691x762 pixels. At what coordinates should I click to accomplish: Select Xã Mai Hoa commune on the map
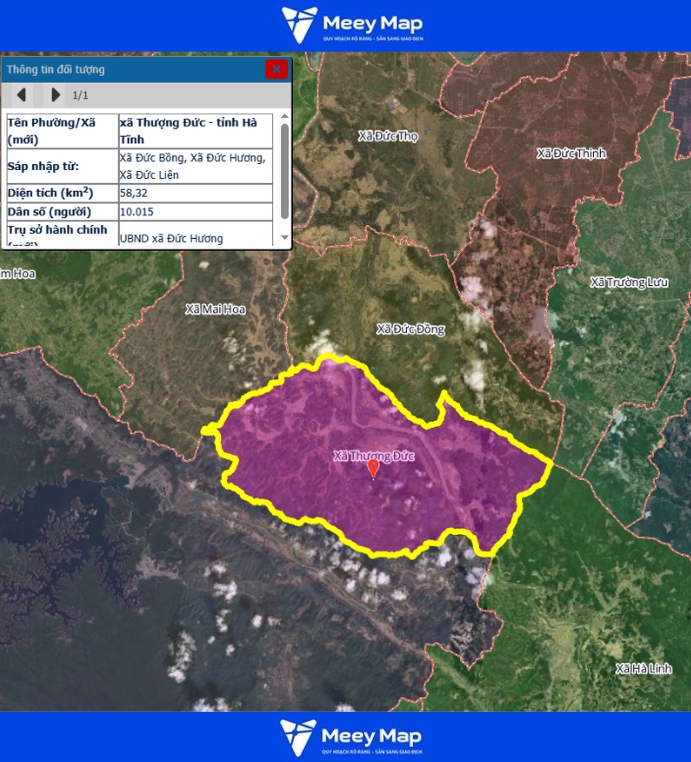coord(215,309)
